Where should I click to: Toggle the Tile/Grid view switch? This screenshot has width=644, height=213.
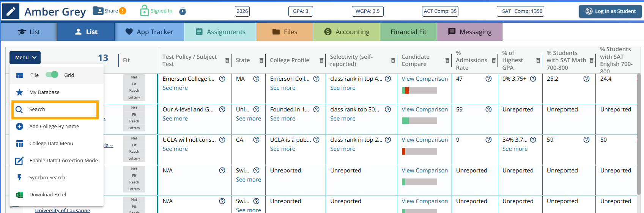(52, 75)
